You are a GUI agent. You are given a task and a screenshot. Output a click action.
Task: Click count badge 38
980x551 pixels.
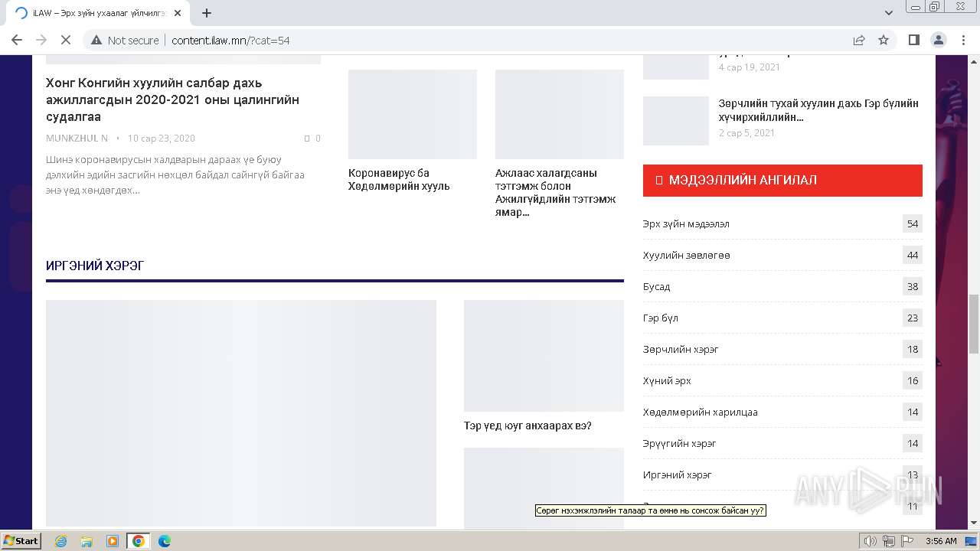pos(913,287)
